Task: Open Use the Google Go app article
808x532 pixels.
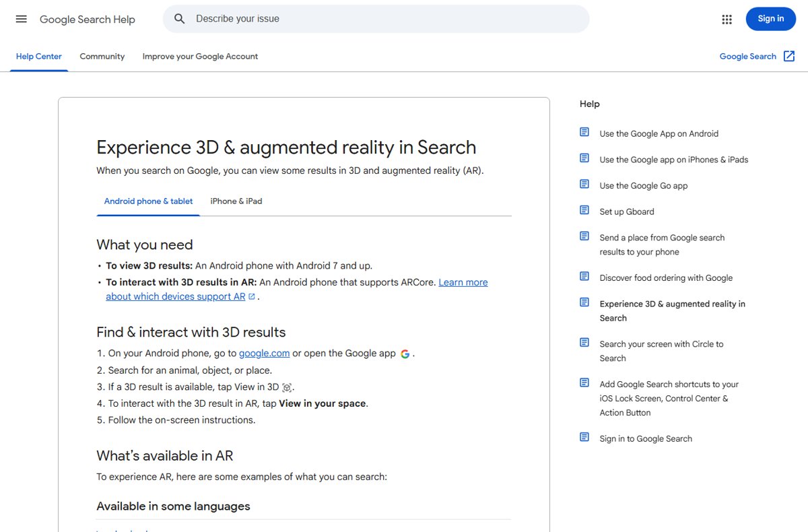Action: pyautogui.click(x=644, y=186)
